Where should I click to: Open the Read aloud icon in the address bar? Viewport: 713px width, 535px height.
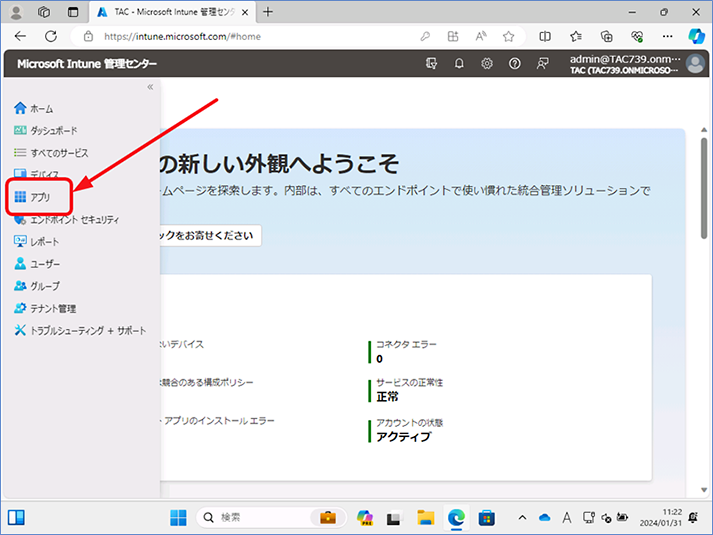[x=481, y=36]
